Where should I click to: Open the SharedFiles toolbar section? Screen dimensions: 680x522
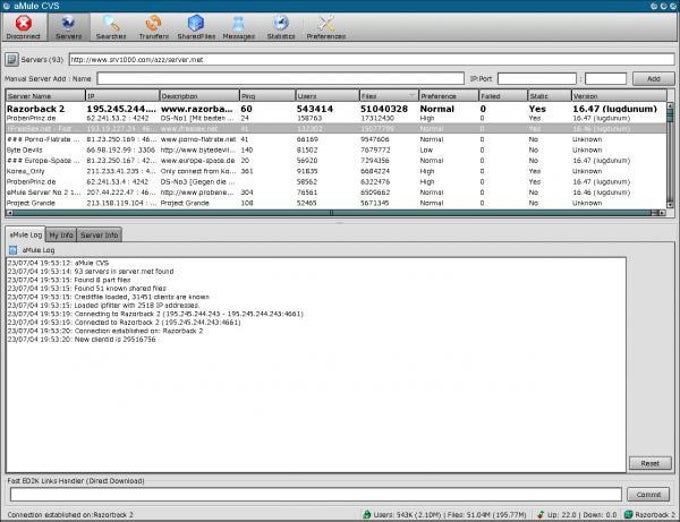coord(196,27)
